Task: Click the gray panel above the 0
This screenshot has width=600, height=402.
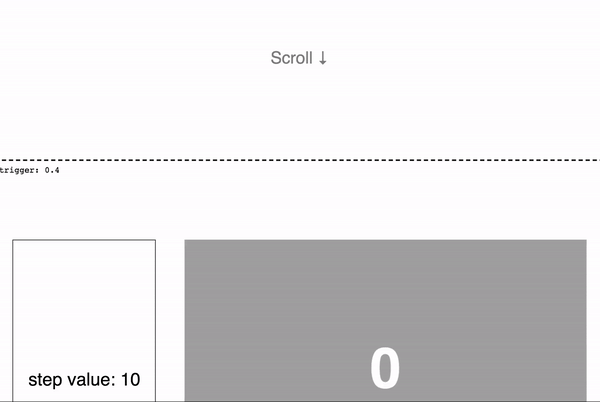Action: point(385,291)
